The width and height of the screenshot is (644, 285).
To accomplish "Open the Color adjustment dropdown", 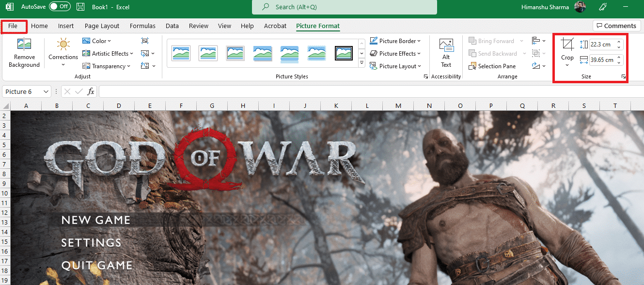I will point(97,41).
